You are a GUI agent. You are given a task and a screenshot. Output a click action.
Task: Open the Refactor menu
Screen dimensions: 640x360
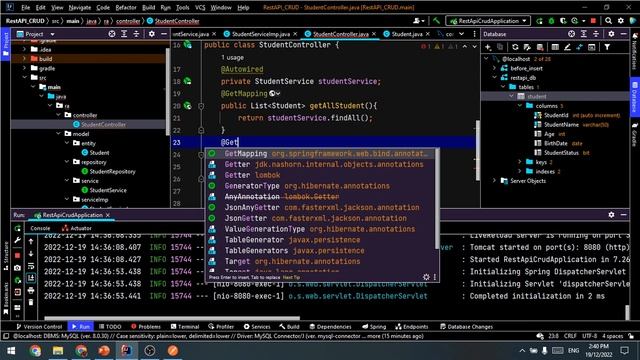pos(126,7)
